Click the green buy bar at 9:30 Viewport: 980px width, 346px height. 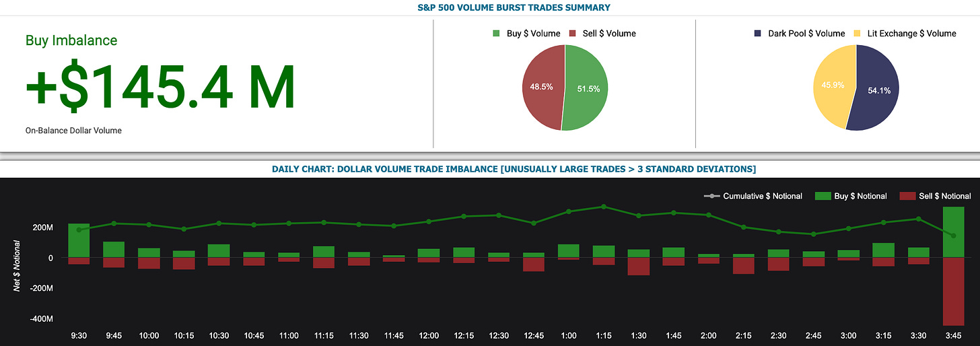coord(79,240)
